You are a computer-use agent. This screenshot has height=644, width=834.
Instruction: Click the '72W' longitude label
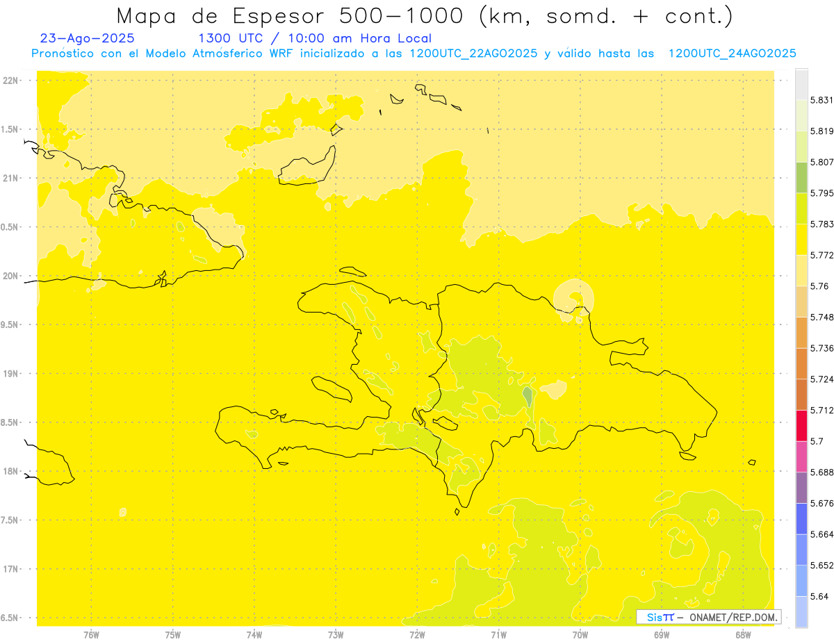[417, 634]
